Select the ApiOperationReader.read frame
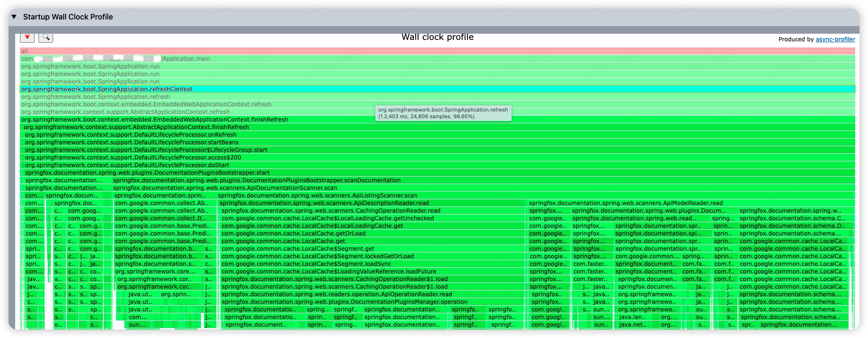The width and height of the screenshot is (868, 338). (373, 294)
